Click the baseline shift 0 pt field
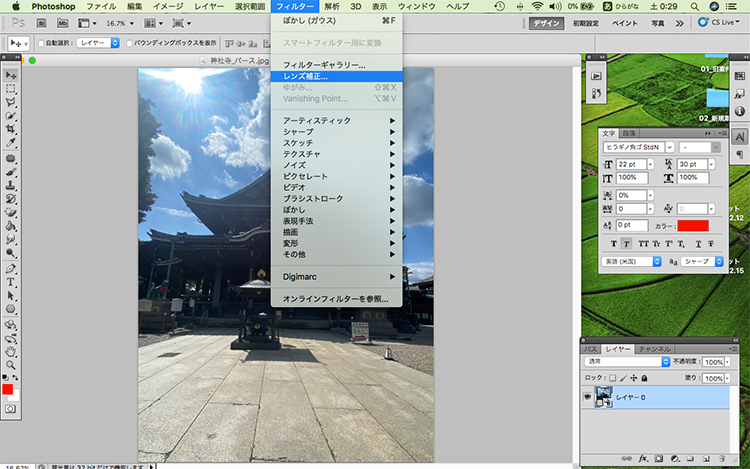 tap(631, 225)
